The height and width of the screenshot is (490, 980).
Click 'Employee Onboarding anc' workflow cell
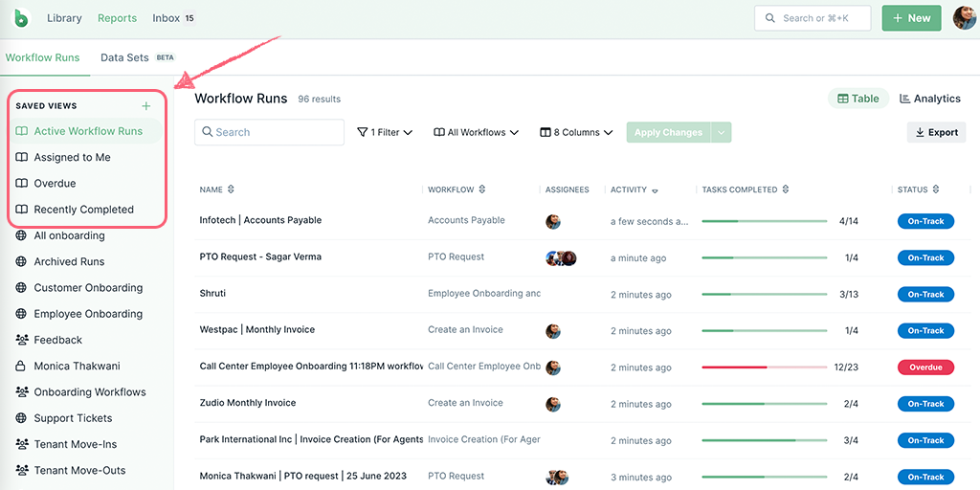[484, 294]
